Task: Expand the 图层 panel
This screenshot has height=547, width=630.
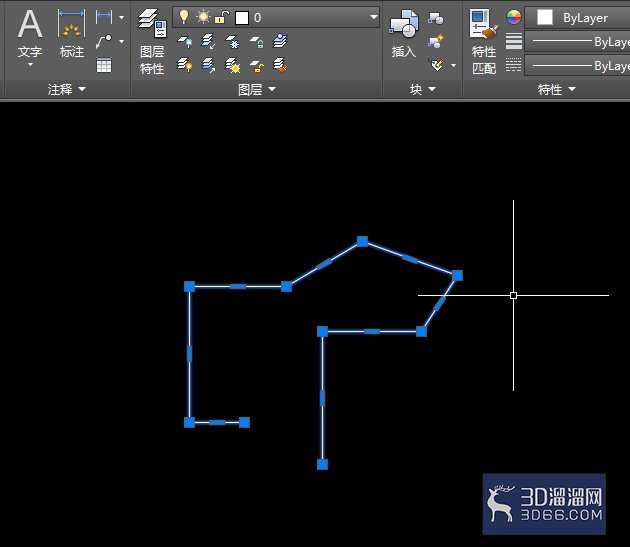Action: (x=257, y=89)
